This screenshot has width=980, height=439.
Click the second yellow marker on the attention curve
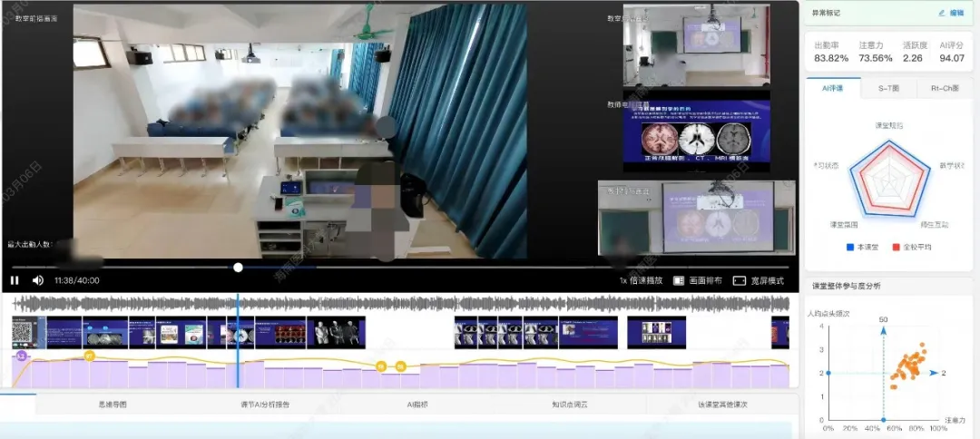click(381, 366)
